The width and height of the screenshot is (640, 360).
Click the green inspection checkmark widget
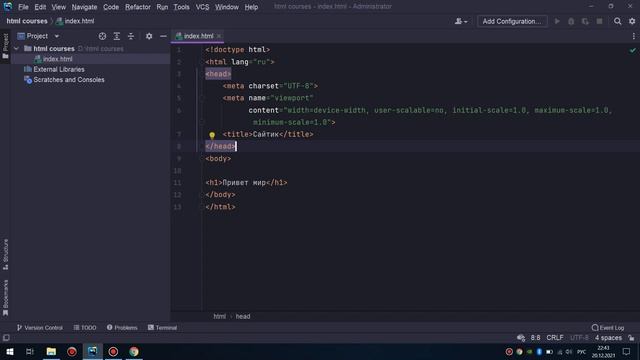pos(632,50)
